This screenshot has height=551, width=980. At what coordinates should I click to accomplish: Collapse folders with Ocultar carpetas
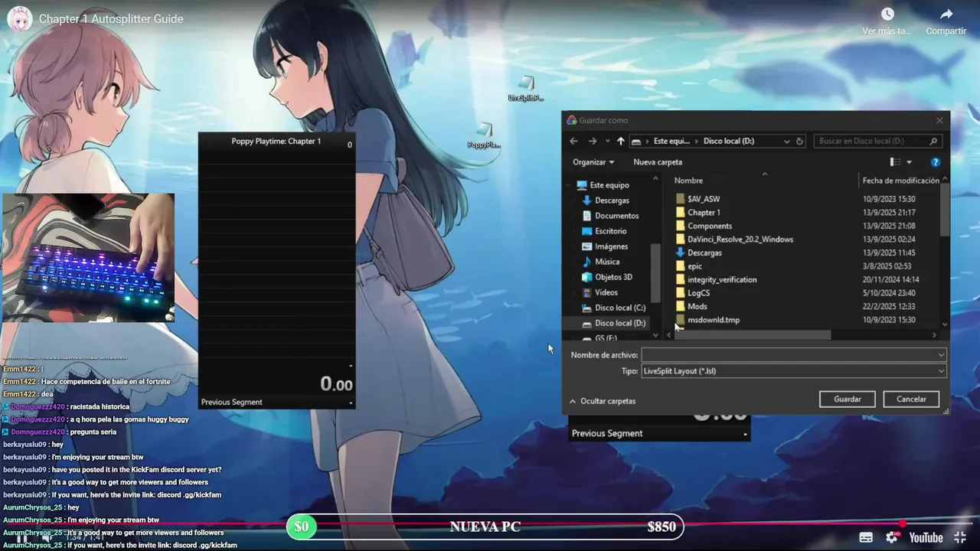pos(602,401)
